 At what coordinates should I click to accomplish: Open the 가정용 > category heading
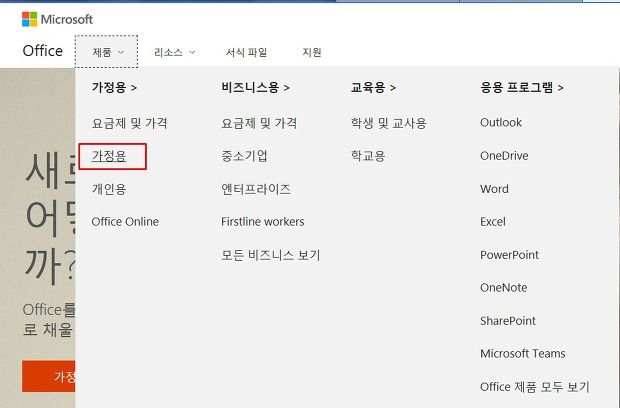(x=114, y=87)
